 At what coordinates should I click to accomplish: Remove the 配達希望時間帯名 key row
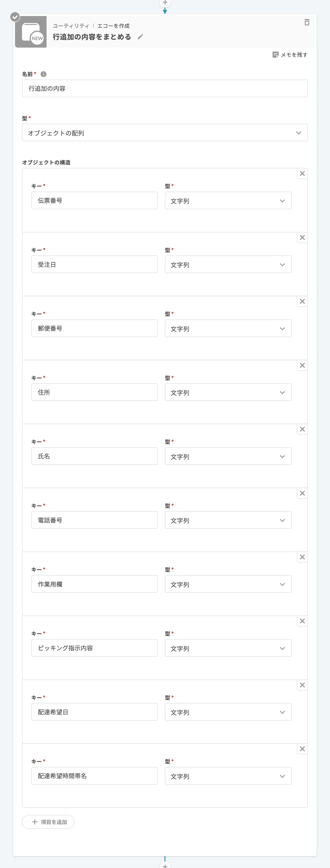pos(302,749)
